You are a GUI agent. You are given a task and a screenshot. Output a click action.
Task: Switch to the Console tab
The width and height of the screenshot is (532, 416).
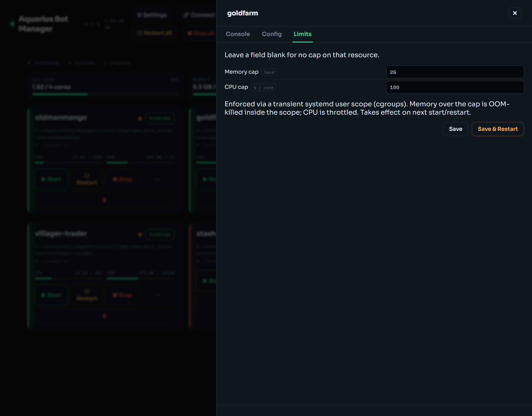pyautogui.click(x=238, y=34)
